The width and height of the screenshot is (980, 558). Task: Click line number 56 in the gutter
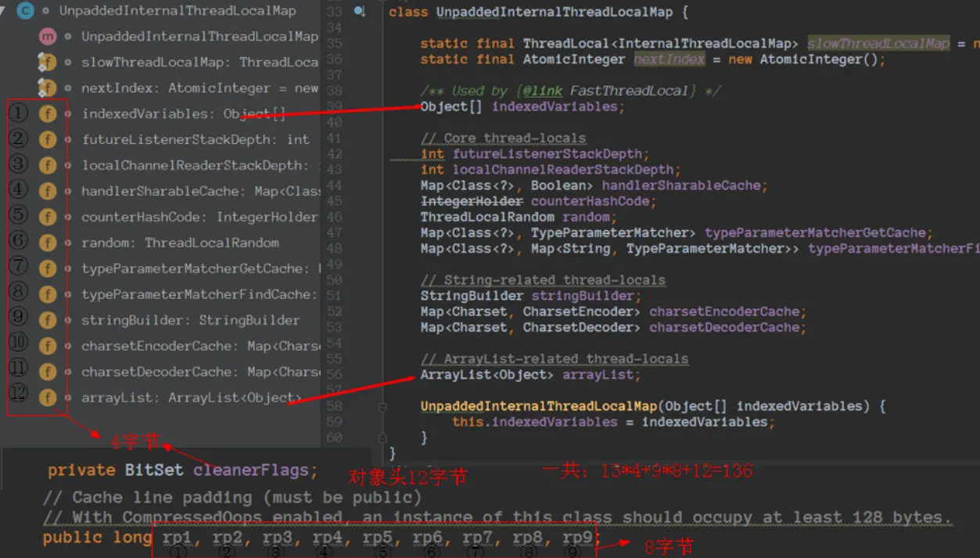[334, 375]
